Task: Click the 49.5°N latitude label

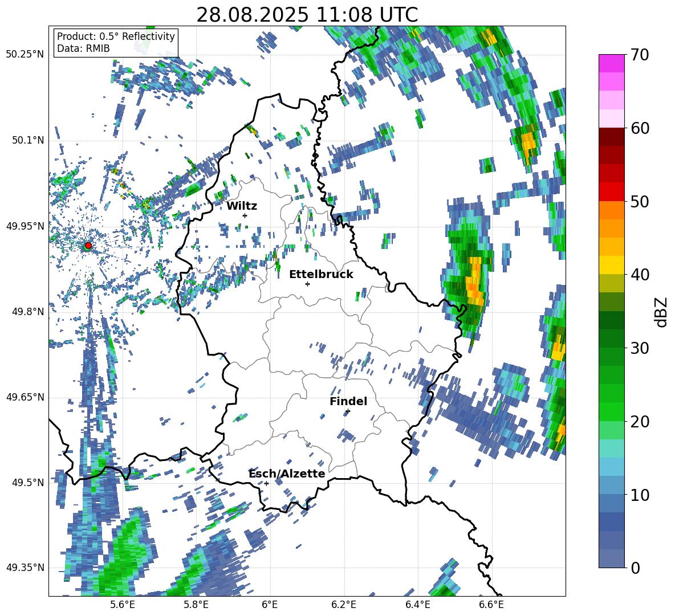Action: point(28,482)
